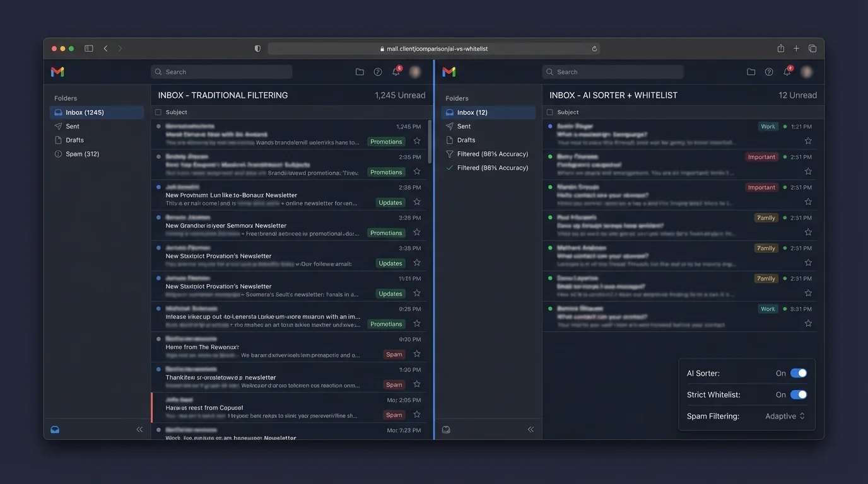The width and height of the screenshot is (868, 484).
Task: Open the Spam Filtering Adaptive dropdown
Action: pos(785,415)
